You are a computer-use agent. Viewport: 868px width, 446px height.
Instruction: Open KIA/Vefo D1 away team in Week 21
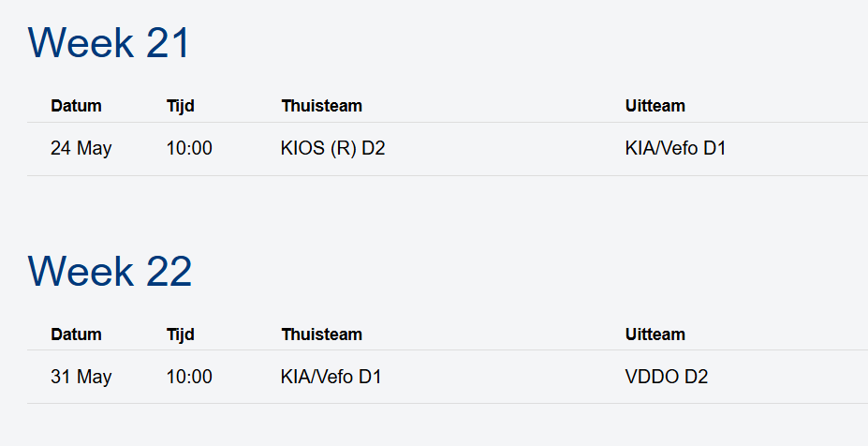pyautogui.click(x=675, y=148)
